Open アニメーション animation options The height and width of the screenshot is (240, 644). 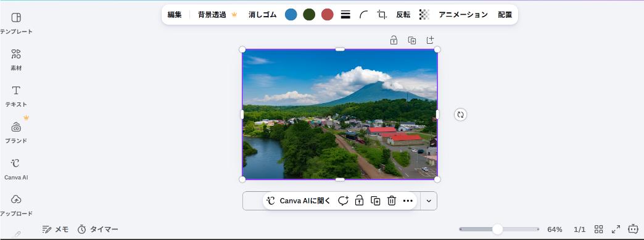tap(463, 15)
